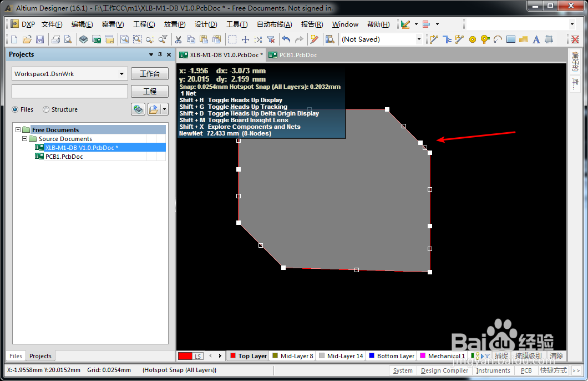Select PCB1.PcbDoc in project tree

pos(64,157)
